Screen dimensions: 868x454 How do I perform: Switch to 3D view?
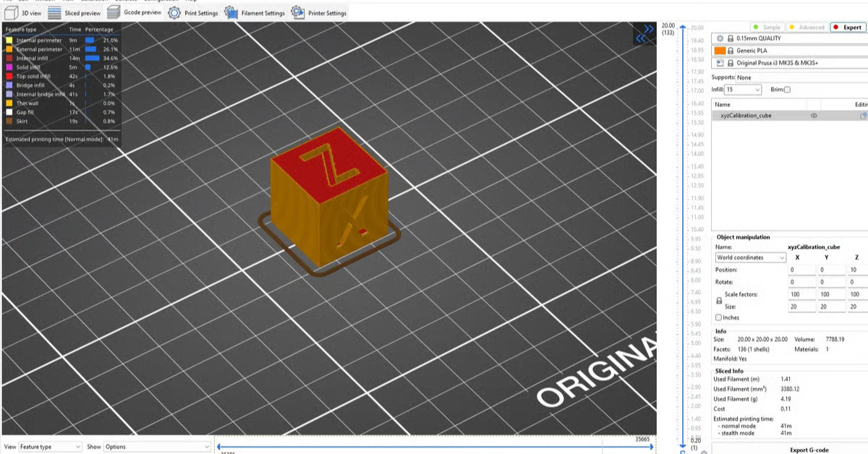click(25, 12)
